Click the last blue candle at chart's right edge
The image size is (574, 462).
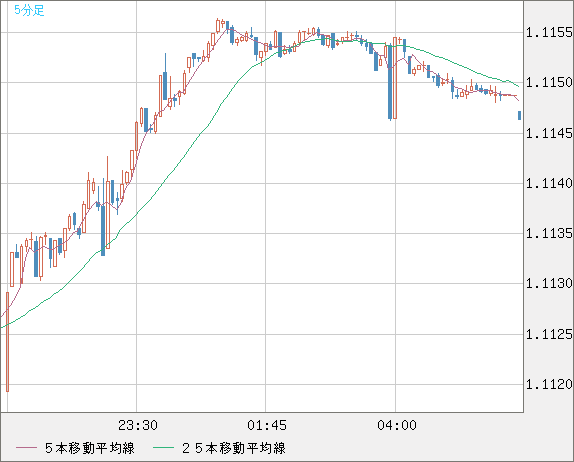(519, 115)
